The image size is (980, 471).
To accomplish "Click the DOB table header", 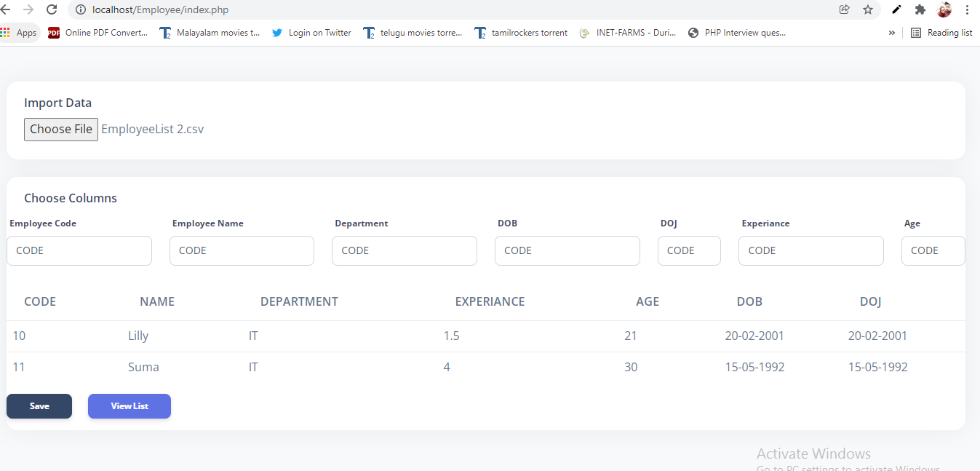I will 749,301.
